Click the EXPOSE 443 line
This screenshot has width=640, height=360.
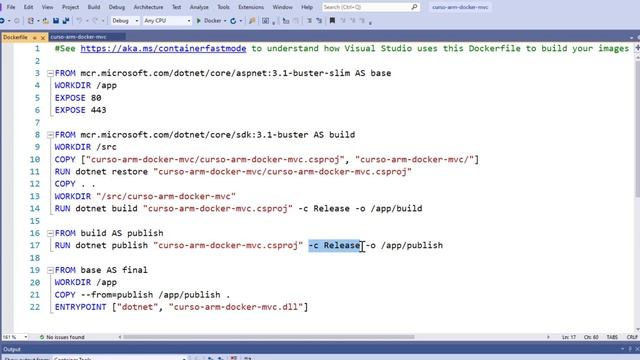(80, 110)
